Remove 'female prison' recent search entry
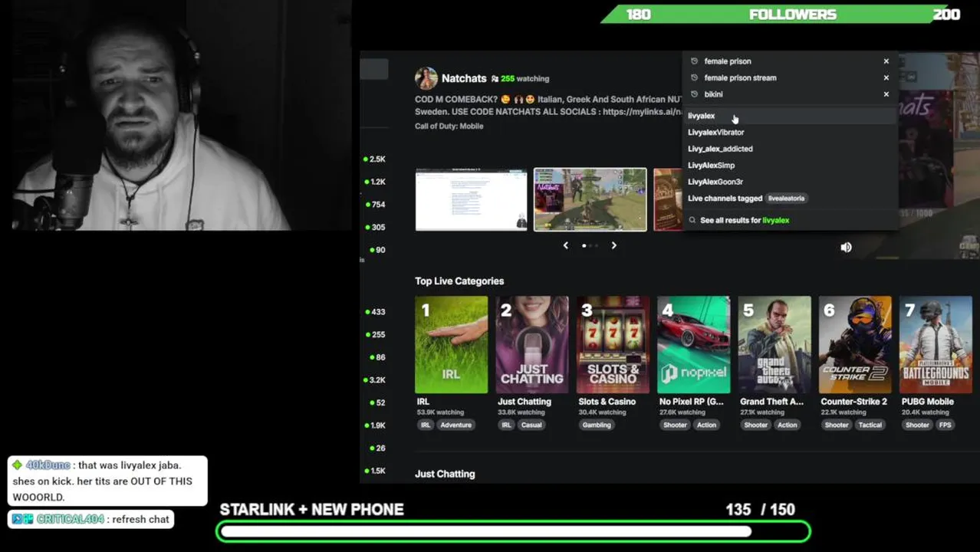 [886, 61]
